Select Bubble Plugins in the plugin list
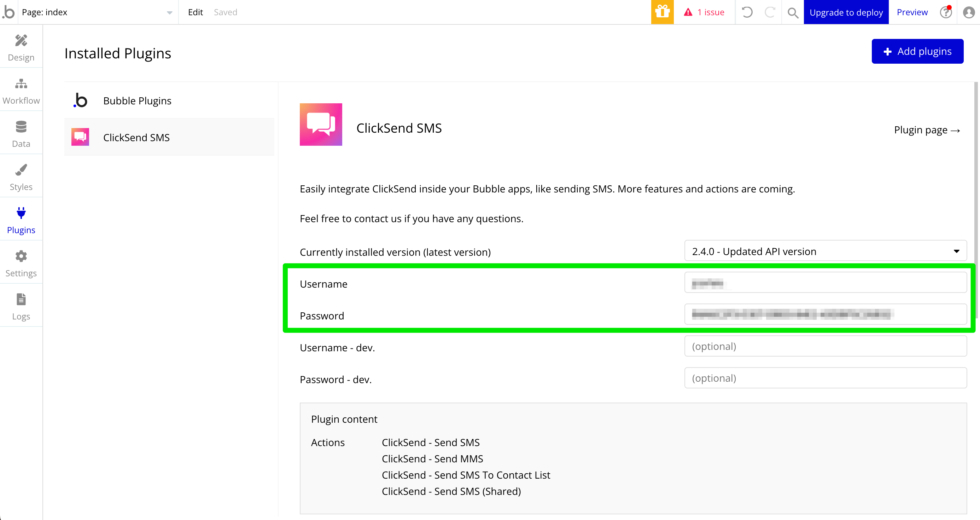Screen dimensions: 980x520 click(169, 100)
